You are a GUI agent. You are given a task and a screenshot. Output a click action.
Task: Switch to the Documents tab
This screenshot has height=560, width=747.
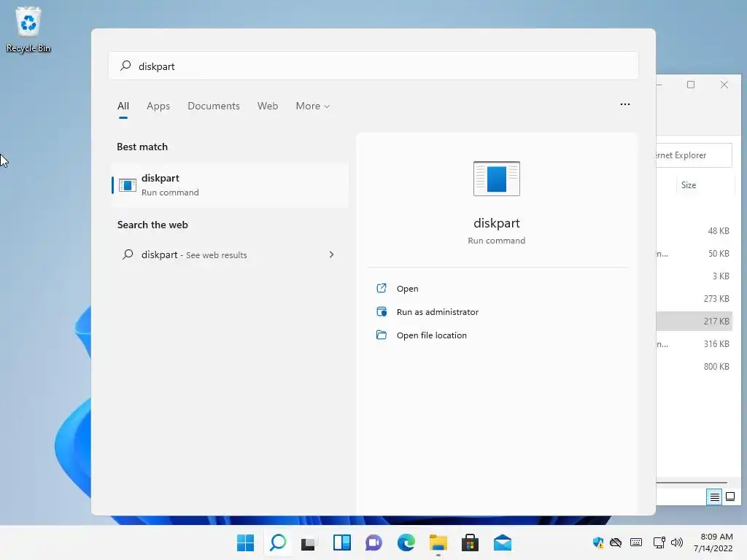tap(214, 106)
